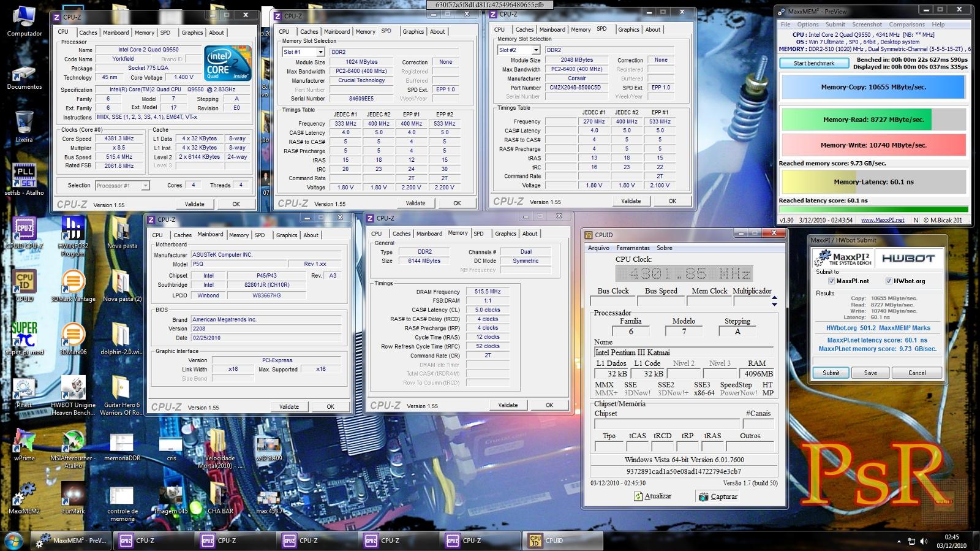Open the Nova pasta (2) folder icon

pos(122,286)
